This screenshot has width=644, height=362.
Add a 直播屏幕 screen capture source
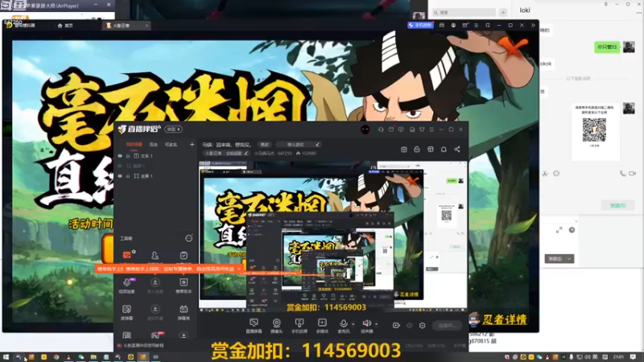[254, 326]
